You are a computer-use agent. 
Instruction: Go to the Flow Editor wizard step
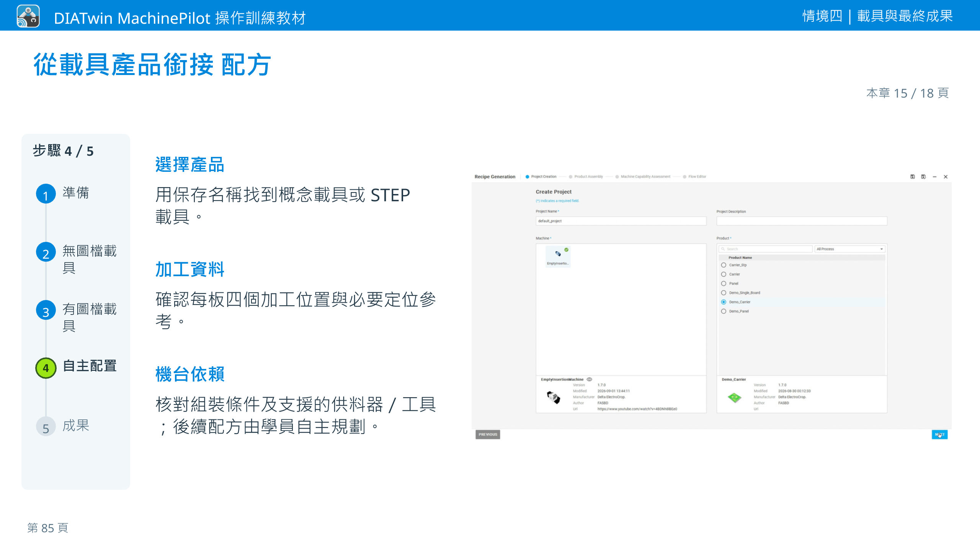coord(694,177)
